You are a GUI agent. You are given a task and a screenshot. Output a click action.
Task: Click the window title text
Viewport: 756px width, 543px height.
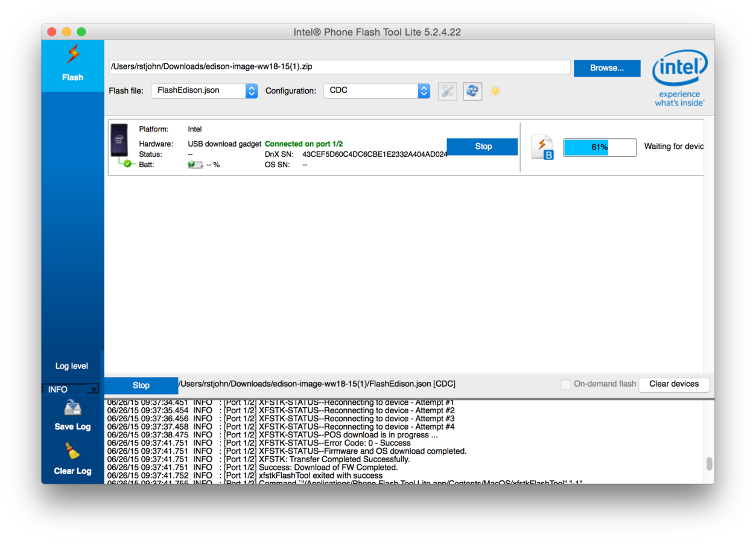377,32
